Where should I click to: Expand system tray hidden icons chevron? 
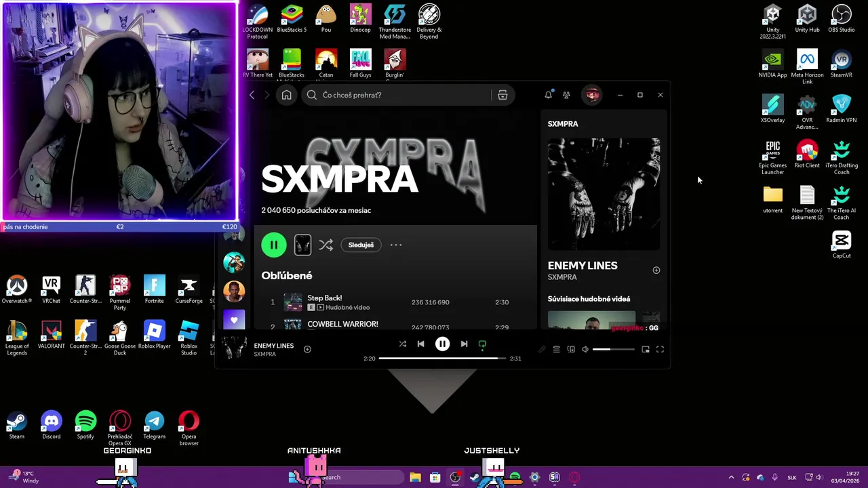731,477
